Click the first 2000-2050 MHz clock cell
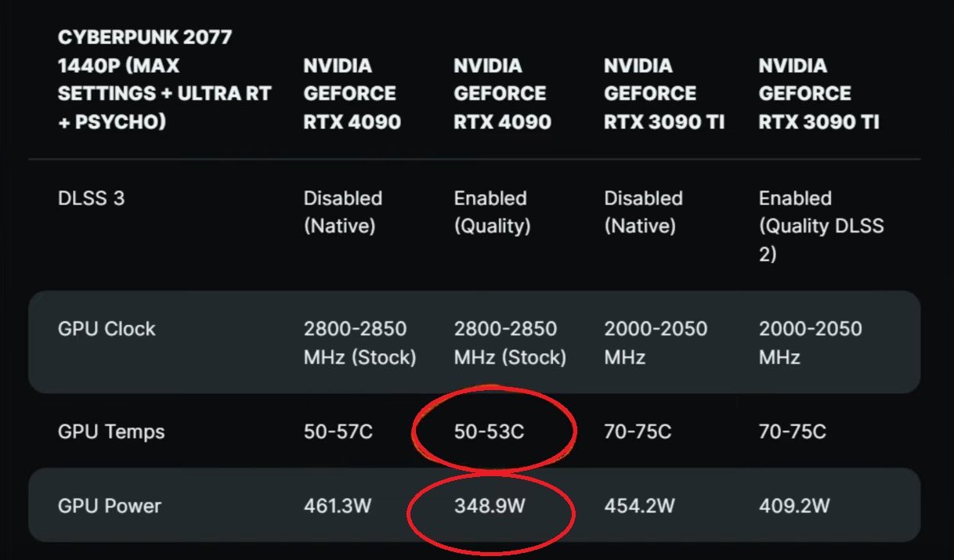954x560 pixels. click(x=656, y=342)
